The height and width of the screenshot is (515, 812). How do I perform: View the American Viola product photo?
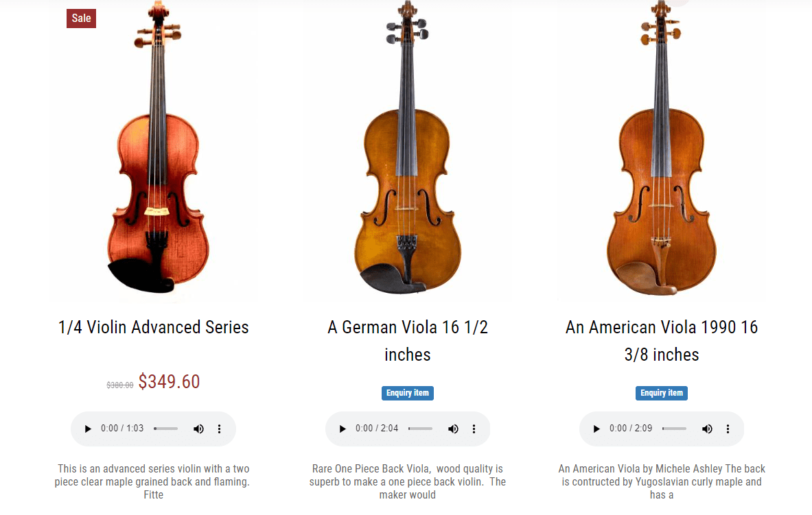[661, 151]
